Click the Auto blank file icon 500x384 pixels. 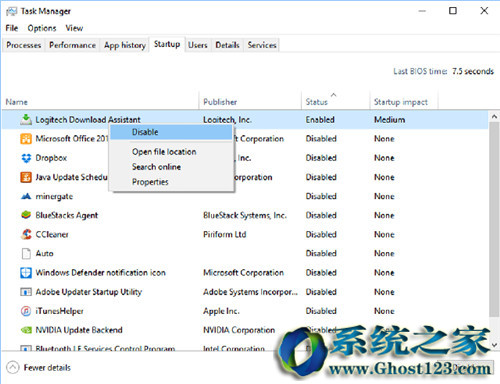[x=26, y=253]
